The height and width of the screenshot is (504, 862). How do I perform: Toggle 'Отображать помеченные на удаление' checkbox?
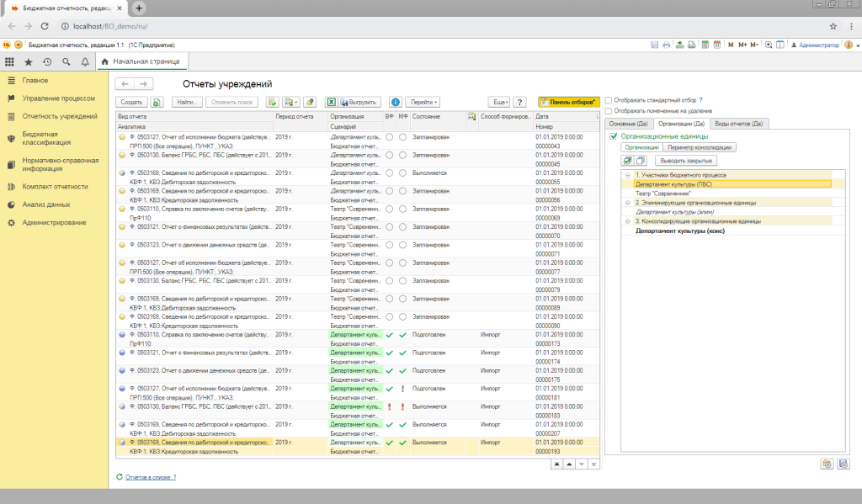click(609, 110)
